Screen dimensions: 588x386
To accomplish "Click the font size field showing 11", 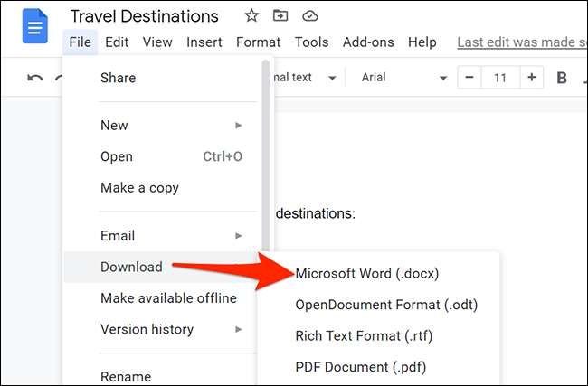I will tap(500, 78).
